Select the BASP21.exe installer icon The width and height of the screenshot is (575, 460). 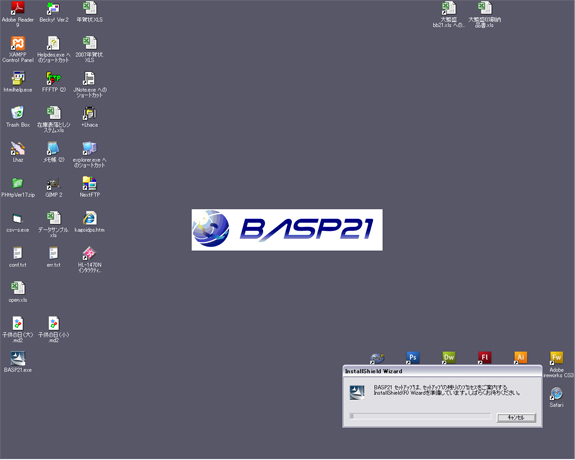(x=18, y=358)
